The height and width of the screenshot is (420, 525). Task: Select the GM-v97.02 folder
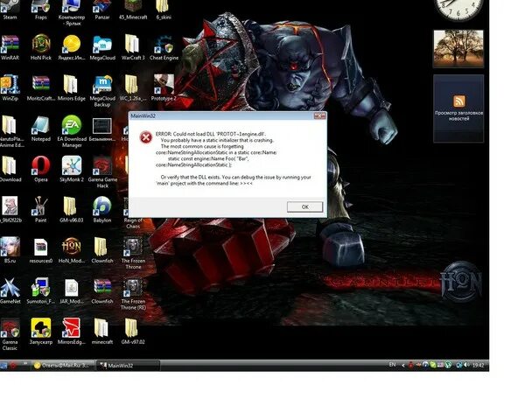[133, 332]
